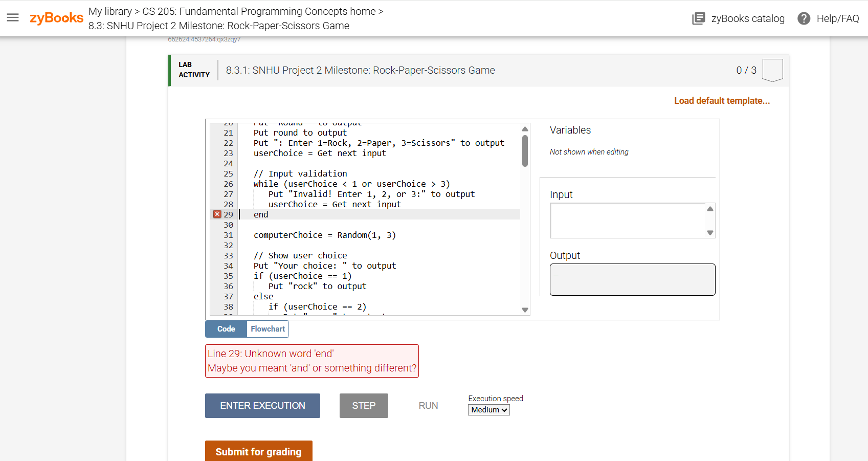Screen dimensions: 868x461
Task: Open the Execution speed dropdown
Action: tap(489, 410)
